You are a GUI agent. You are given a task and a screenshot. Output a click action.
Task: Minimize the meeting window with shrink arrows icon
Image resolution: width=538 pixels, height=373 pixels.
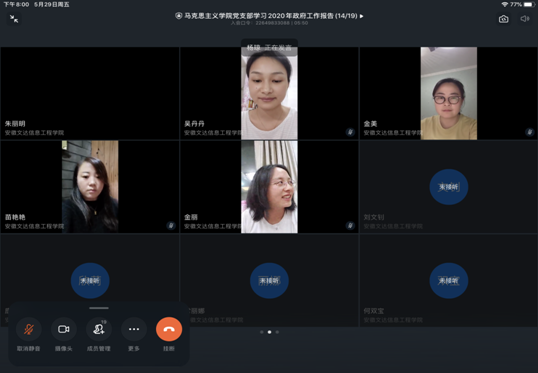pyautogui.click(x=14, y=19)
